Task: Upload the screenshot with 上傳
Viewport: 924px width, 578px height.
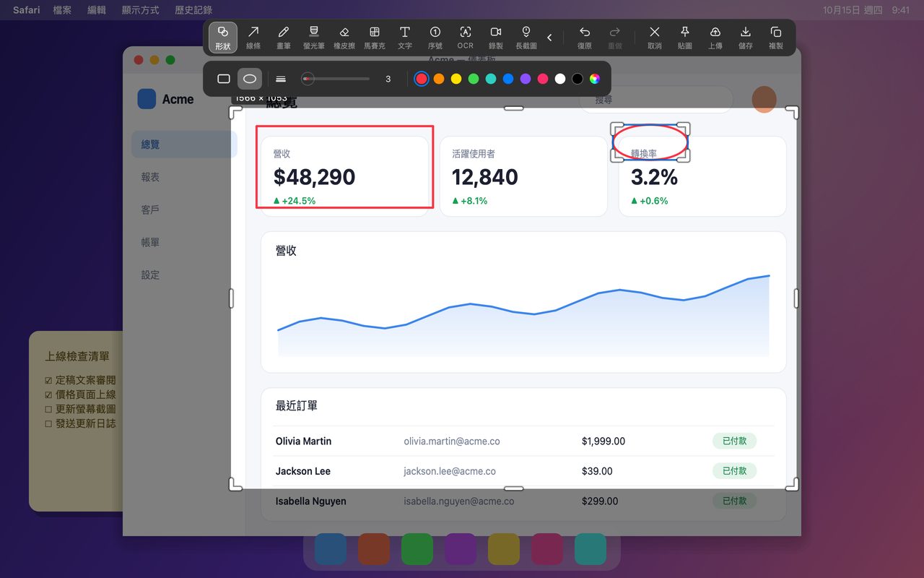Action: tap(715, 38)
